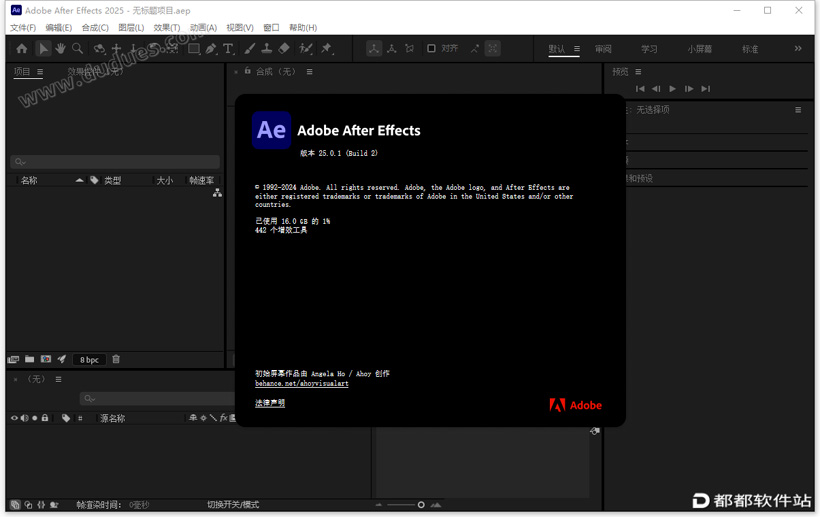820x517 pixels.
Task: Open the 图层(L) menu
Action: 131,28
